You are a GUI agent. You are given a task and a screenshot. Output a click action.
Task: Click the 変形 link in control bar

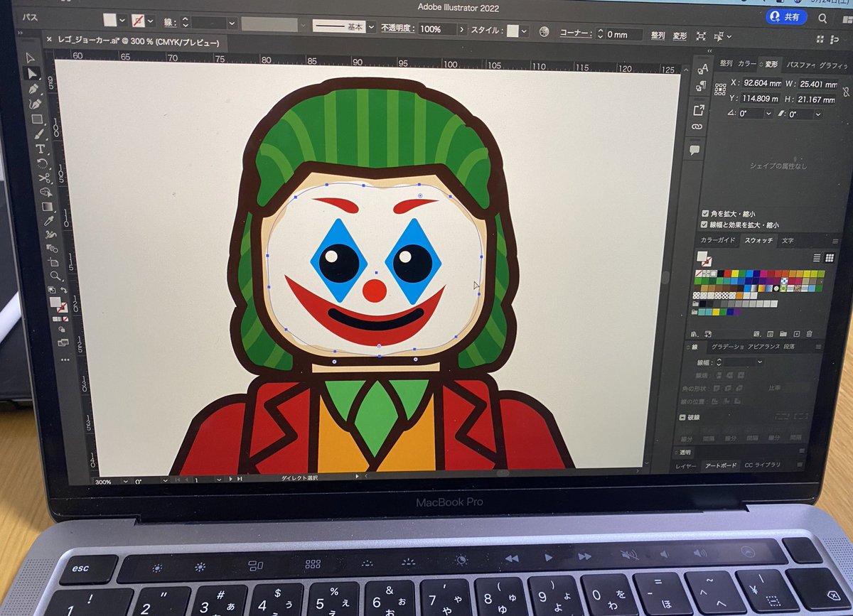(x=680, y=35)
